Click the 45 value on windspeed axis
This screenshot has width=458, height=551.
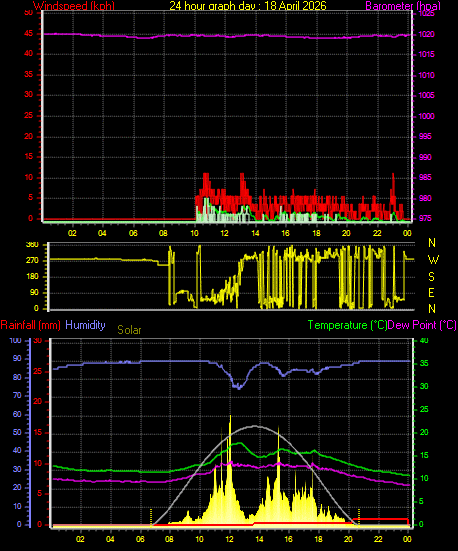(x=28, y=34)
